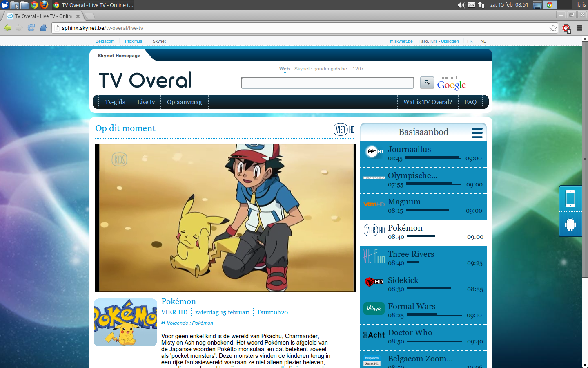Click the Proximus top link

(x=134, y=41)
